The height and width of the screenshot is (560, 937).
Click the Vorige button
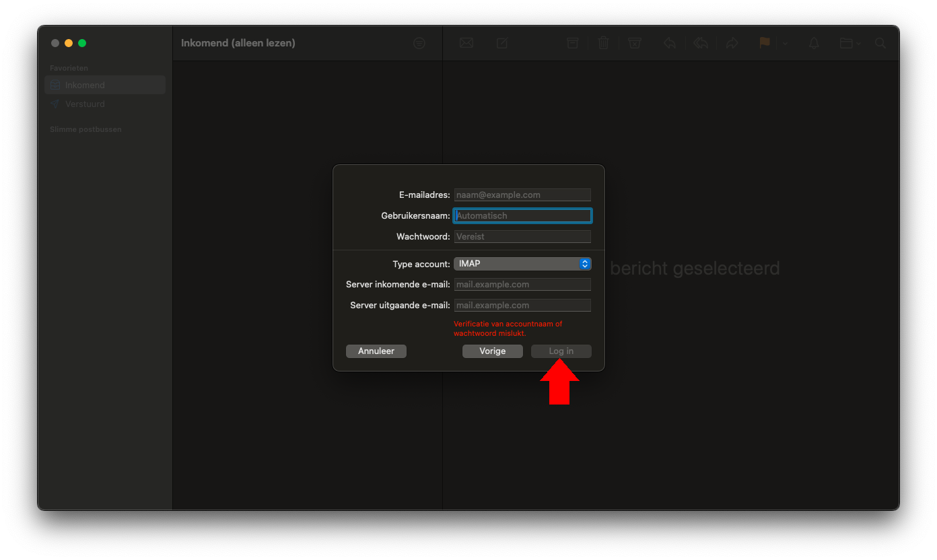(492, 351)
